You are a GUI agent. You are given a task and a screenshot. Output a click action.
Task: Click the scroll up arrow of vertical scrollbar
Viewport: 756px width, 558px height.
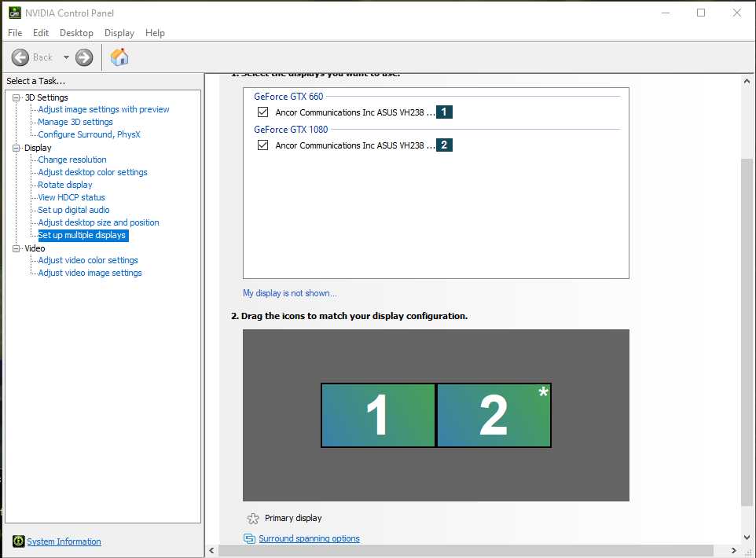747,81
